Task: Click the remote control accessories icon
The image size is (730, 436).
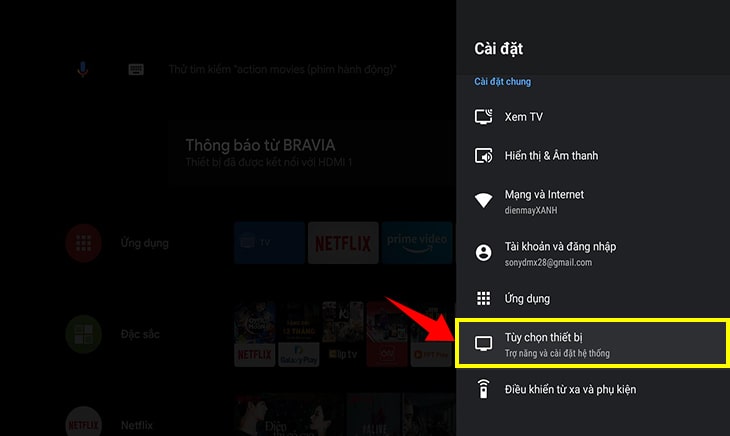Action: pos(484,389)
